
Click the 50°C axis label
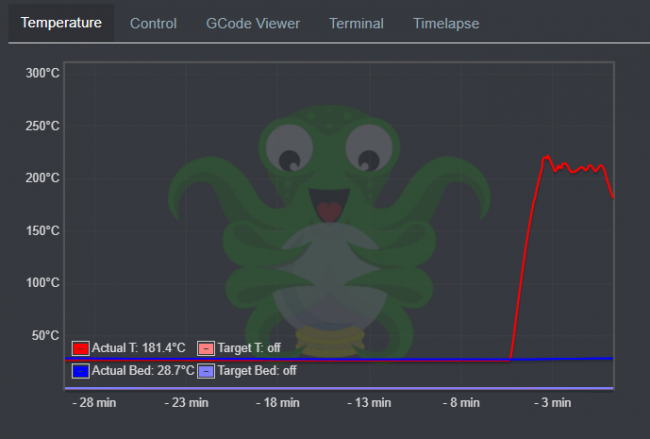tap(46, 335)
